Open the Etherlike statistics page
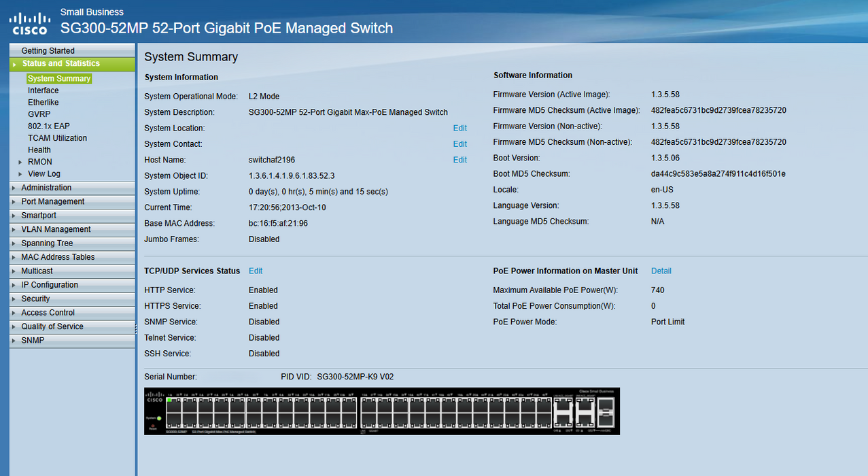The width and height of the screenshot is (868, 476). click(44, 102)
